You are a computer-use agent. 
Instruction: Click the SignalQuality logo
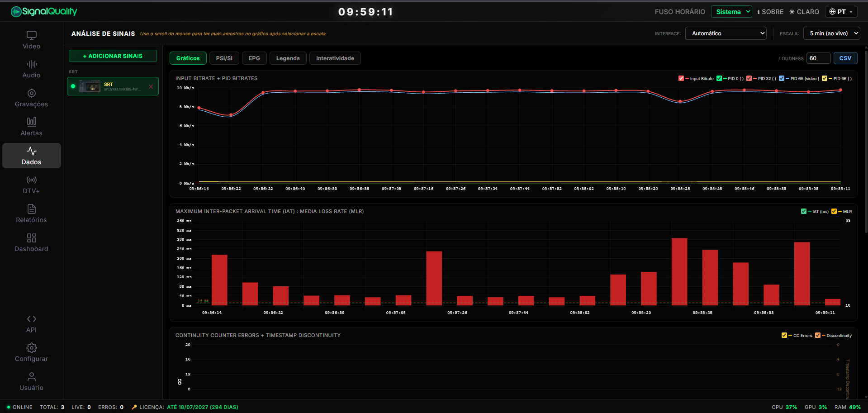[44, 11]
